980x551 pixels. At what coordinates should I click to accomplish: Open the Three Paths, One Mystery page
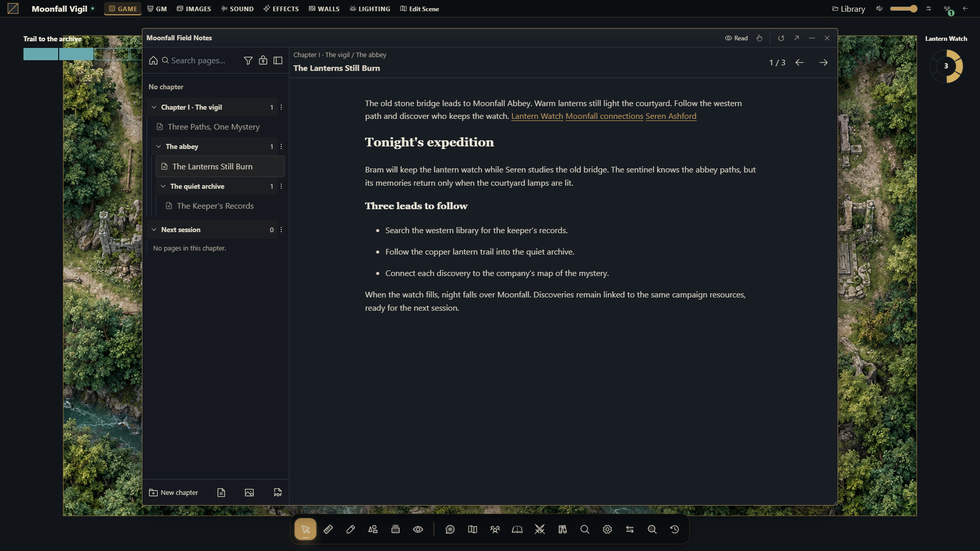click(217, 127)
